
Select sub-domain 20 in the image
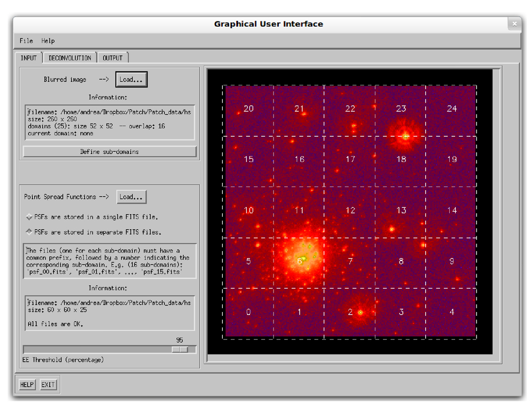pyautogui.click(x=248, y=111)
